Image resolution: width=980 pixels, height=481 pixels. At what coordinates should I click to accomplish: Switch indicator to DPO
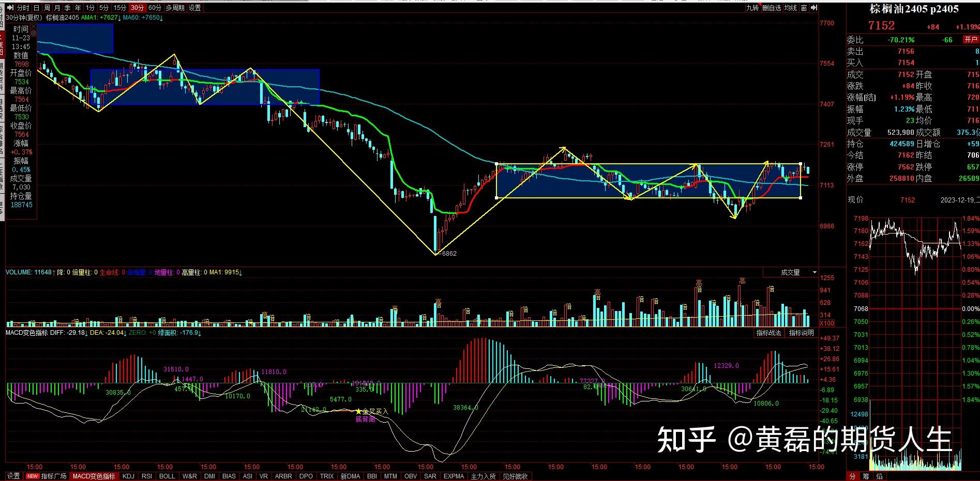coord(306,476)
